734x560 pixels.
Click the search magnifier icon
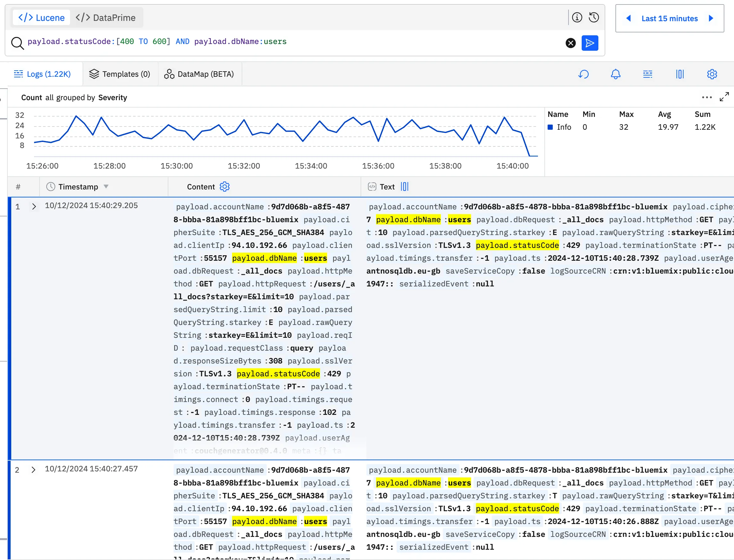click(x=17, y=43)
